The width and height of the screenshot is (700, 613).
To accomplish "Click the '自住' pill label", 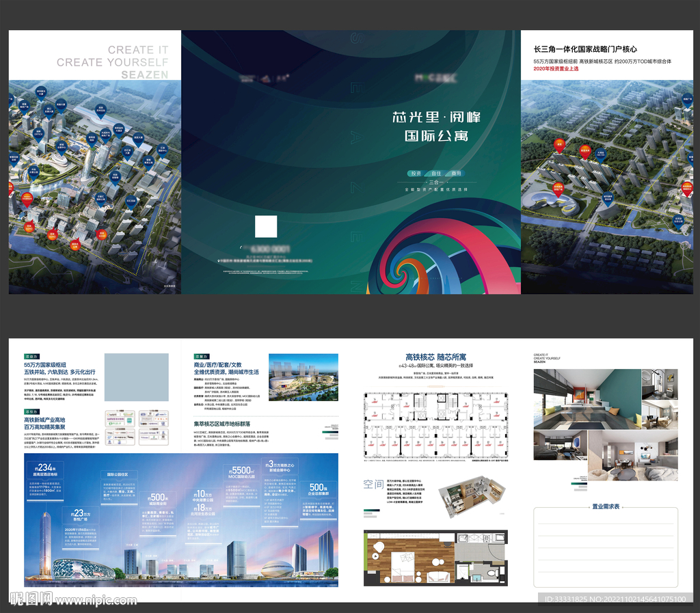I will 436,174.
